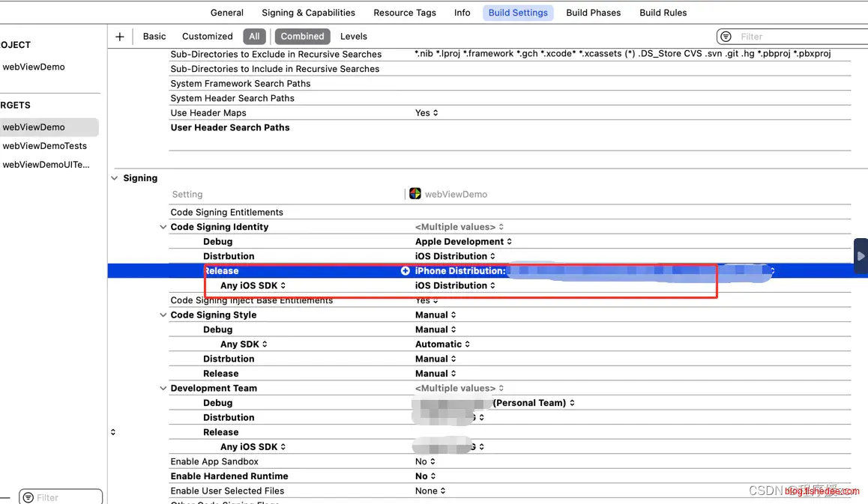The height and width of the screenshot is (504, 868).
Task: Collapse the Code Signing Identity row
Action: tap(163, 227)
